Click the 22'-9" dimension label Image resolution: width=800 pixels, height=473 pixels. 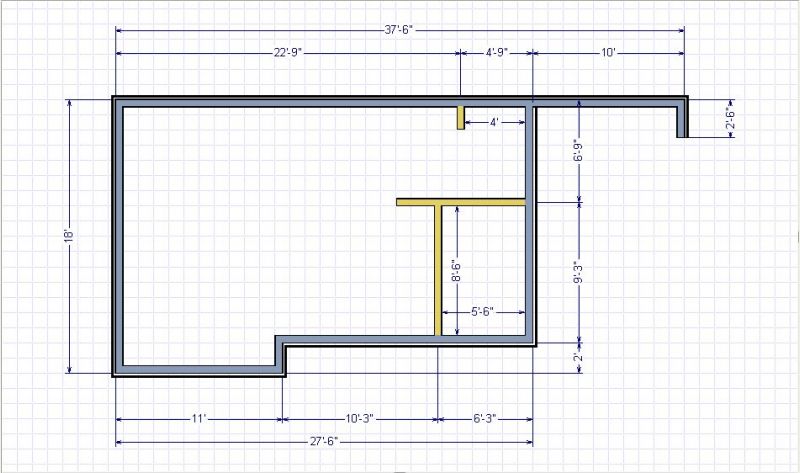click(288, 53)
